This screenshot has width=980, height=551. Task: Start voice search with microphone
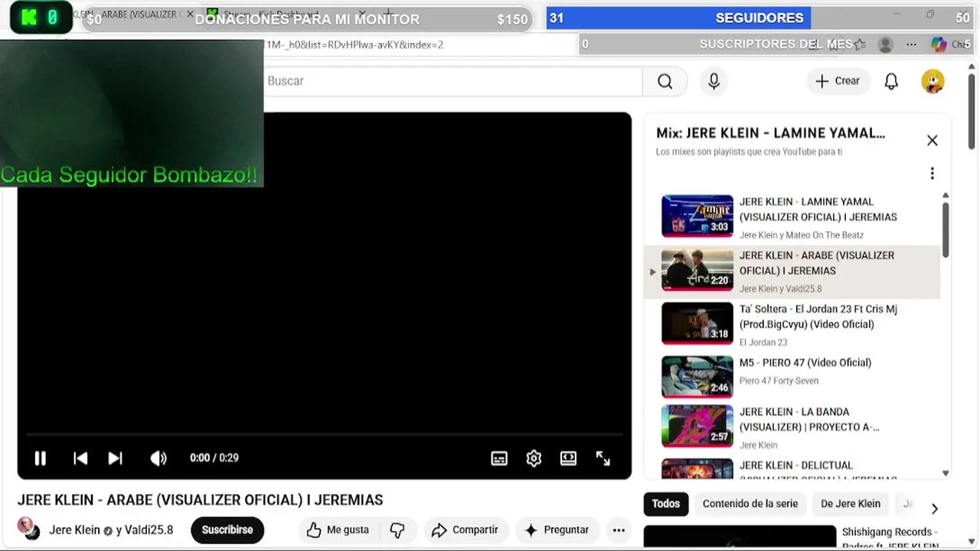click(714, 81)
